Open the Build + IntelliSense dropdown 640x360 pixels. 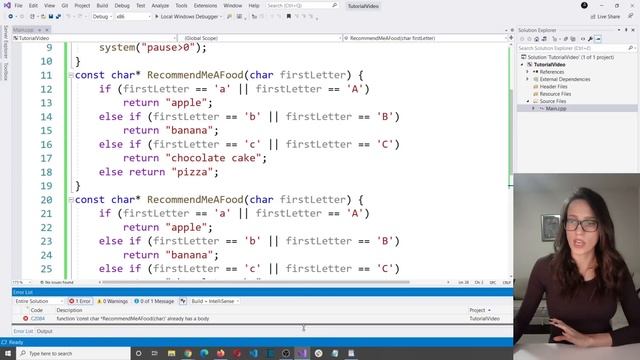[x=215, y=301]
